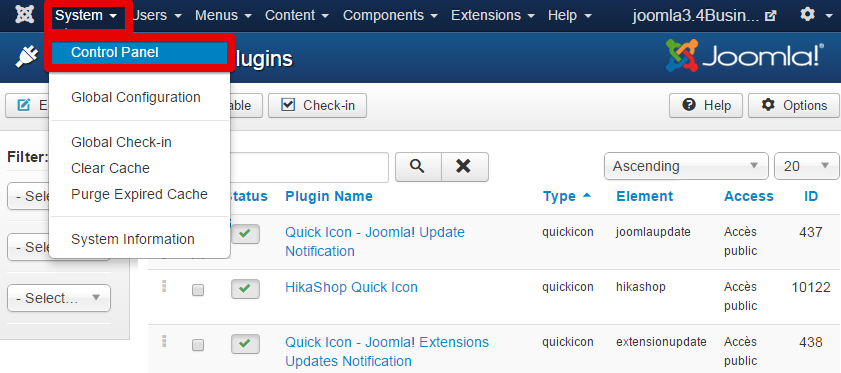This screenshot has width=841, height=373.
Task: Click the Help toolbar button
Action: pos(706,105)
